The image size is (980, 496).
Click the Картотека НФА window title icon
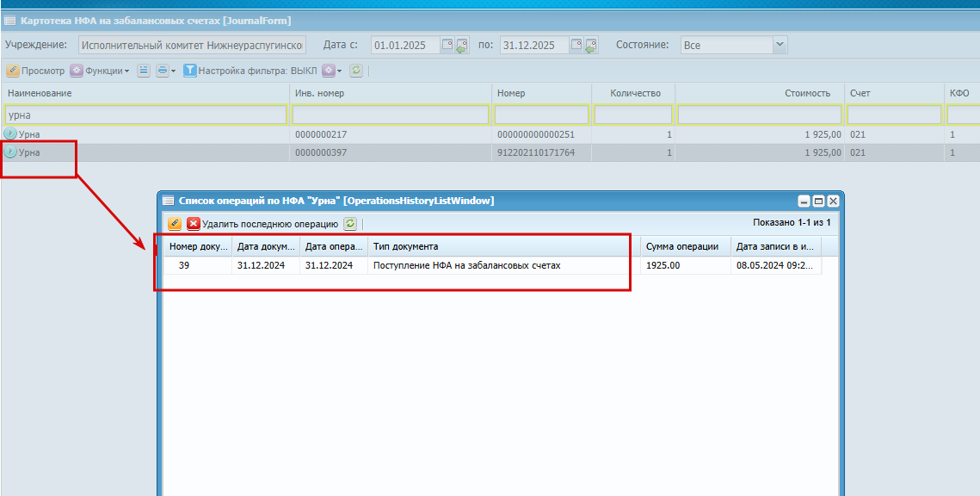[9, 21]
